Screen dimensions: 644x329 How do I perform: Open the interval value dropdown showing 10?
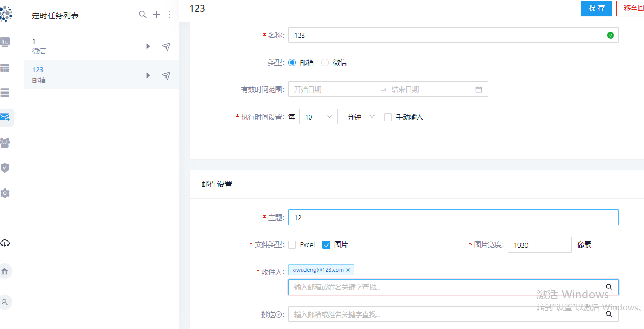(318, 116)
